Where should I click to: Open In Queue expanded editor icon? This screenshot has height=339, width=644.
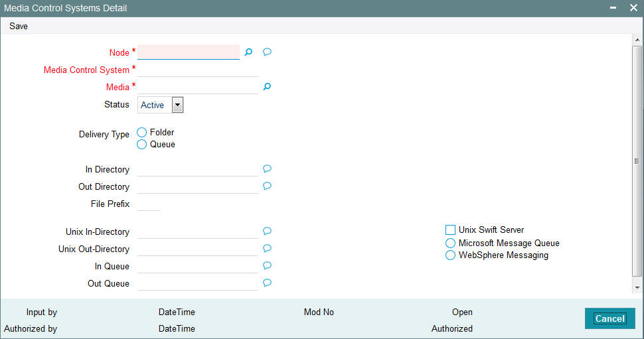click(x=267, y=265)
